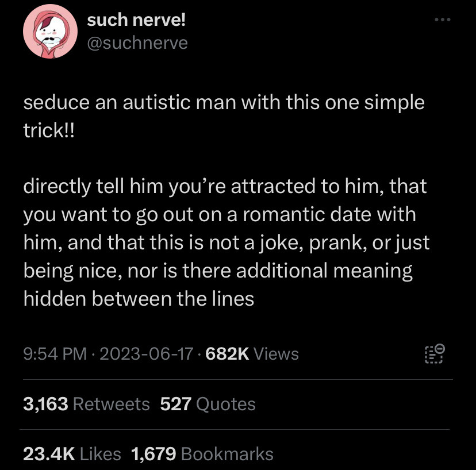This screenshot has width=476, height=470.
Task: Click the 527 quotes count
Action: pyautogui.click(x=176, y=404)
